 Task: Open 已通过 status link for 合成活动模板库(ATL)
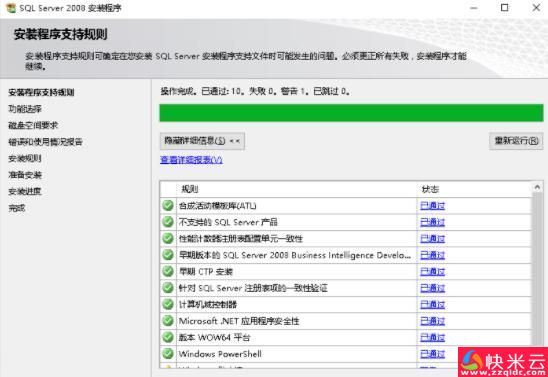(x=432, y=206)
